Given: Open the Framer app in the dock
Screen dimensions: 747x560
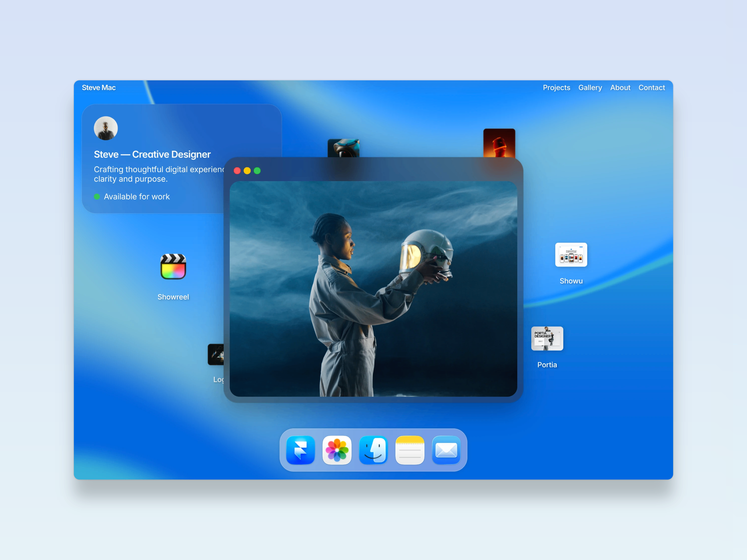Looking at the screenshot, I should pos(300,450).
